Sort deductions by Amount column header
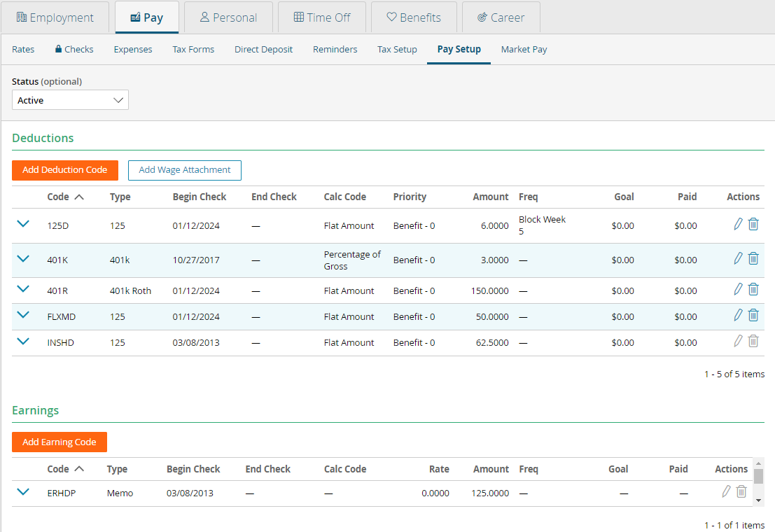The height and width of the screenshot is (532, 775). [x=490, y=197]
